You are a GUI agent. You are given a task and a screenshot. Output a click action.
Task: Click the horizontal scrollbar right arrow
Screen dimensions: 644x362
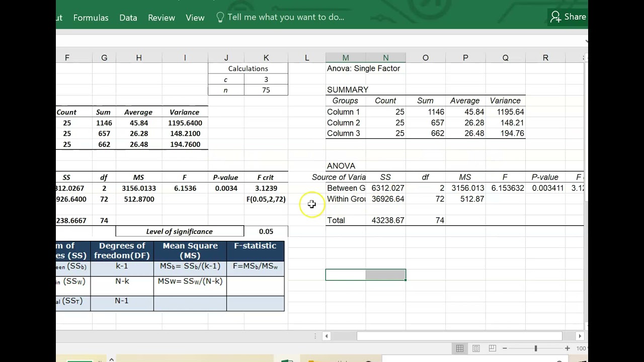pos(580,336)
